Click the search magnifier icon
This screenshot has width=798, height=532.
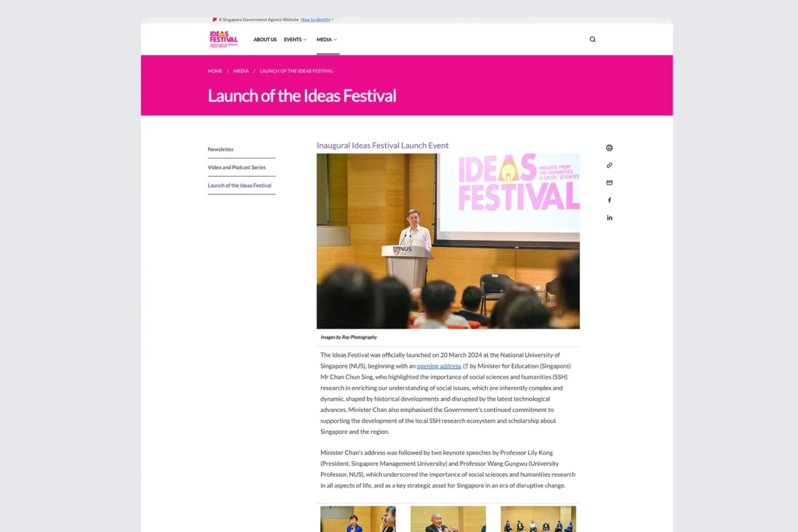(x=592, y=39)
